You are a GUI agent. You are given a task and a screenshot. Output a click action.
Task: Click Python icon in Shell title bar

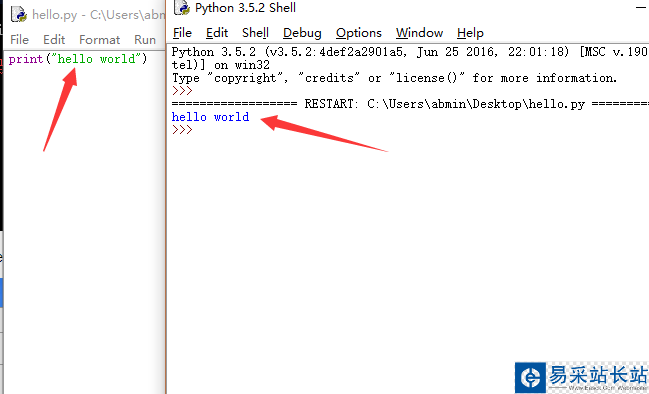(x=182, y=8)
